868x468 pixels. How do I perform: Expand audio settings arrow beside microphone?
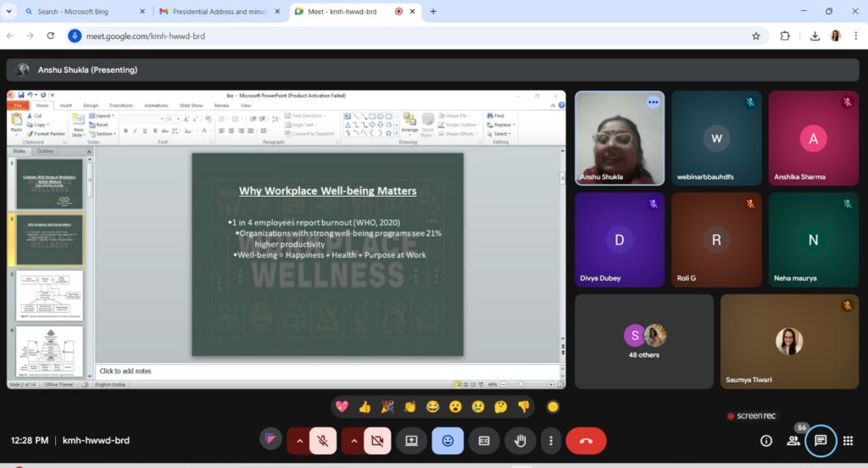pos(298,441)
